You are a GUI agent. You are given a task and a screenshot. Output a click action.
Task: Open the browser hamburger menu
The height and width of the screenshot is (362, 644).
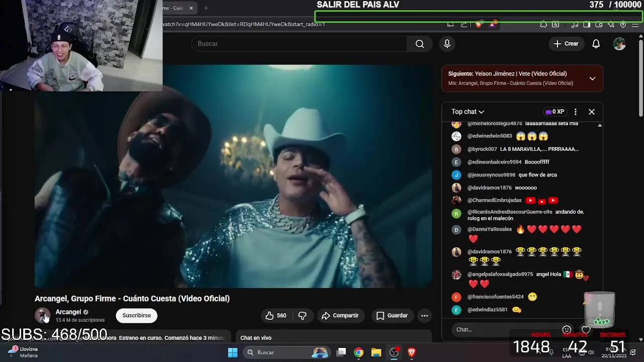[635, 24]
